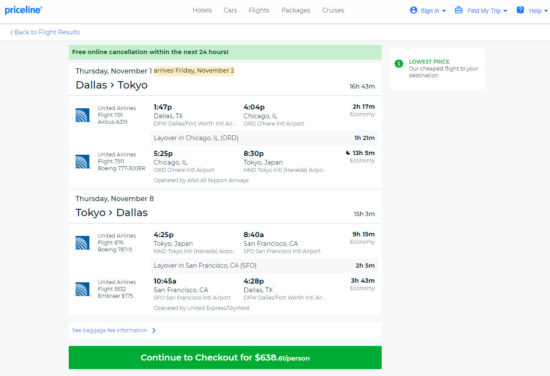Click United logo for Flight 7911
Image resolution: width=550 pixels, height=376 pixels.
click(82, 161)
